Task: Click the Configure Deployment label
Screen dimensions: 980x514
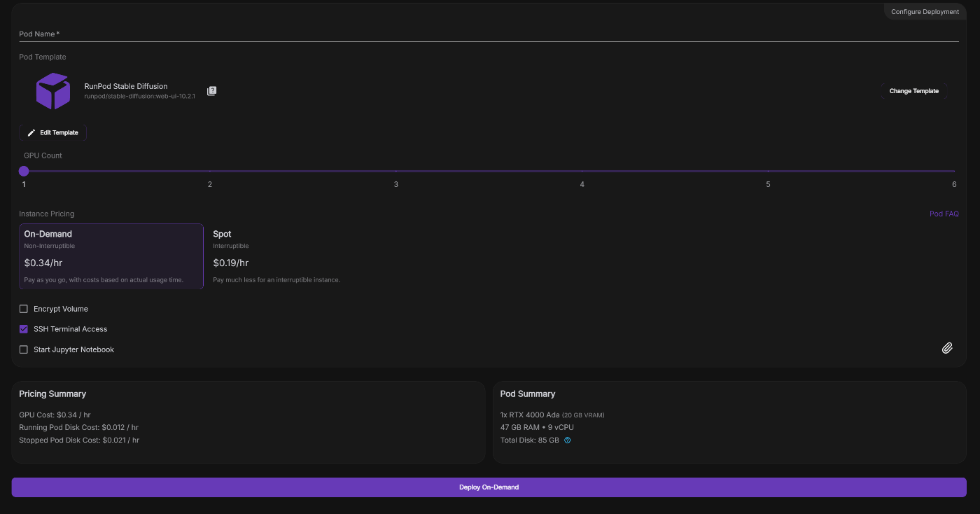Action: [925, 12]
